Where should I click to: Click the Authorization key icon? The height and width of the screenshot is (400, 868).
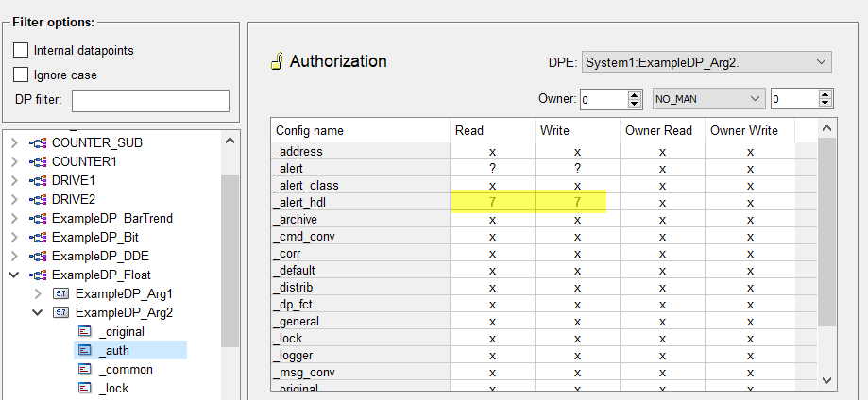[x=276, y=62]
